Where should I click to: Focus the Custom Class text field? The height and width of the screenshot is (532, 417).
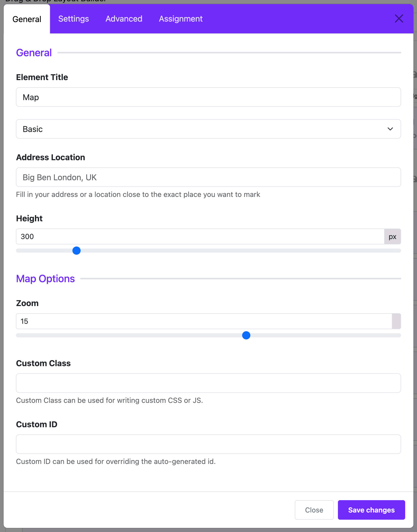[x=208, y=383]
